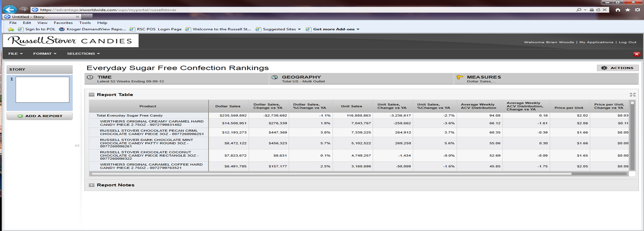
Task: Open the browser tools gear icon
Action: [638, 10]
